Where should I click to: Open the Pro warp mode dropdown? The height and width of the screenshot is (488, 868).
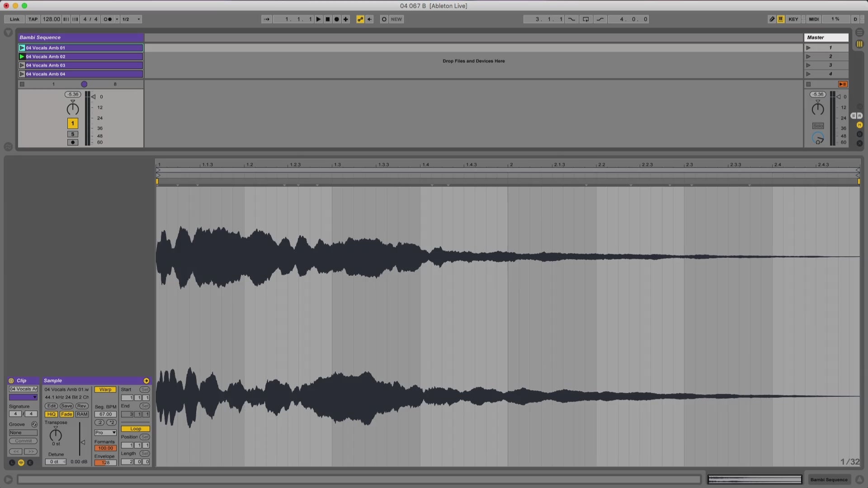tap(105, 432)
